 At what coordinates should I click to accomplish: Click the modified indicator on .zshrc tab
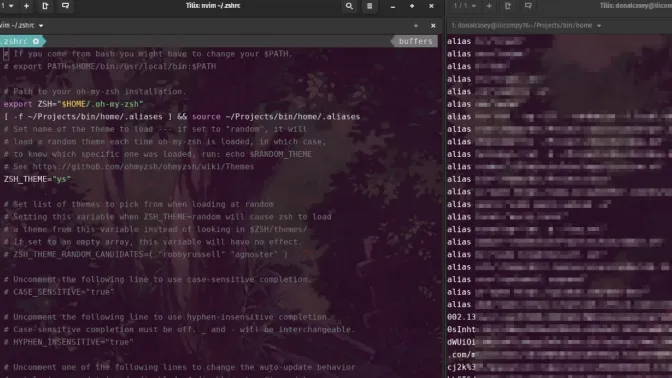point(36,41)
